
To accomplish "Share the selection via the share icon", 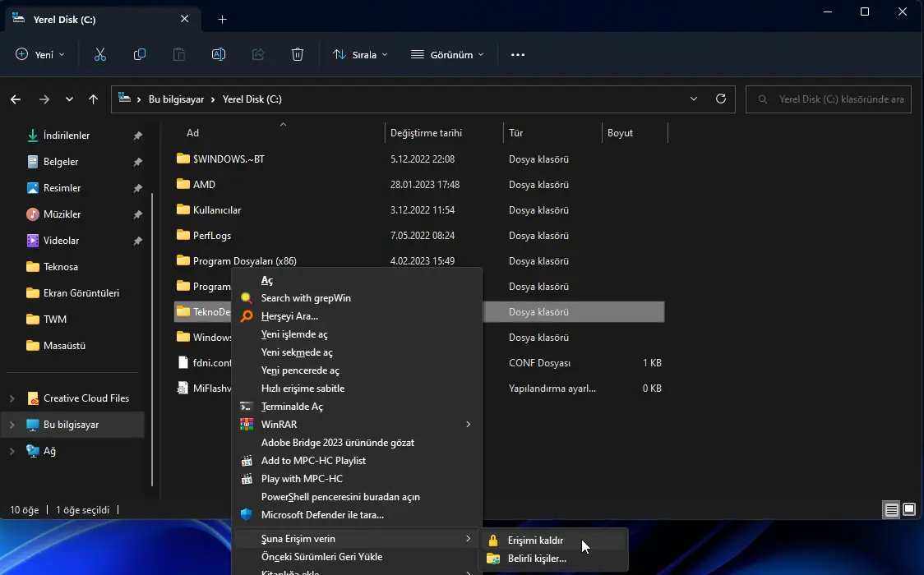I will pyautogui.click(x=258, y=54).
